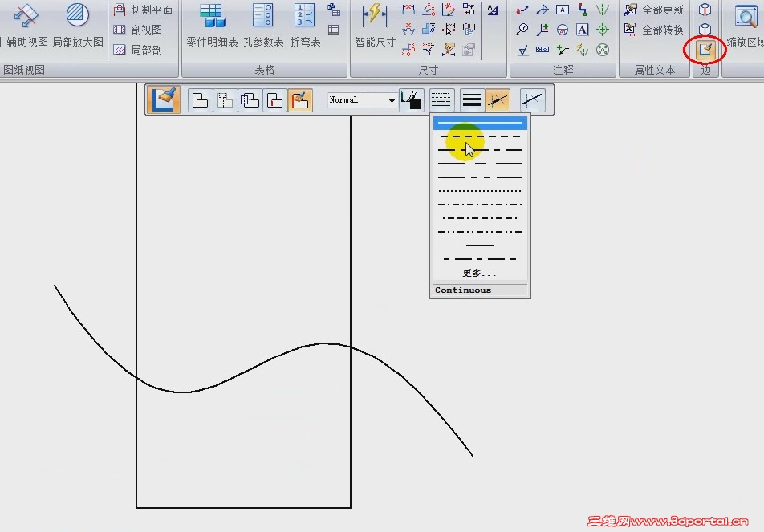
Task: Open the line color picker button
Action: pyautogui.click(x=411, y=100)
